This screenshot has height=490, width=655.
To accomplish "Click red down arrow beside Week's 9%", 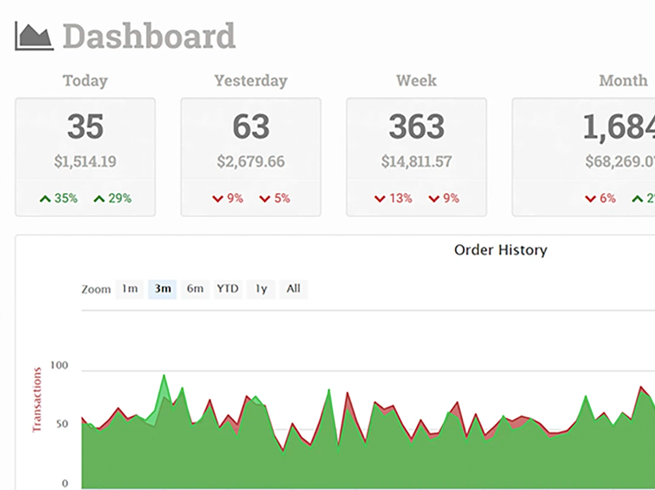I will 433,199.
